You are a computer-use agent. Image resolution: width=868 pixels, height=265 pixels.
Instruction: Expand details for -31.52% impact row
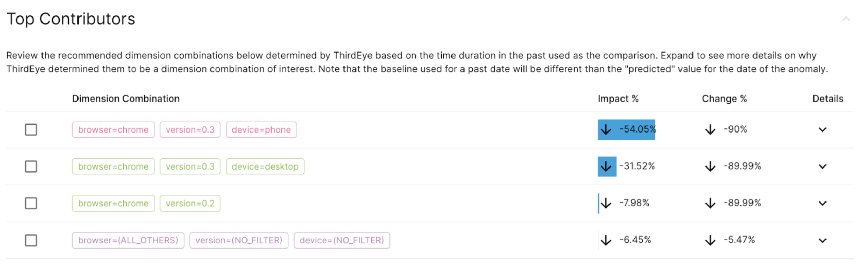click(x=823, y=166)
